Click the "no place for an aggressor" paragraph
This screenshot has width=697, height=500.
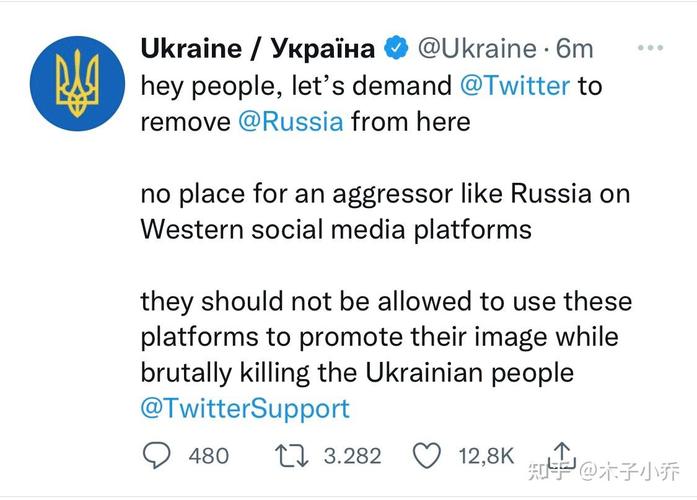click(385, 210)
